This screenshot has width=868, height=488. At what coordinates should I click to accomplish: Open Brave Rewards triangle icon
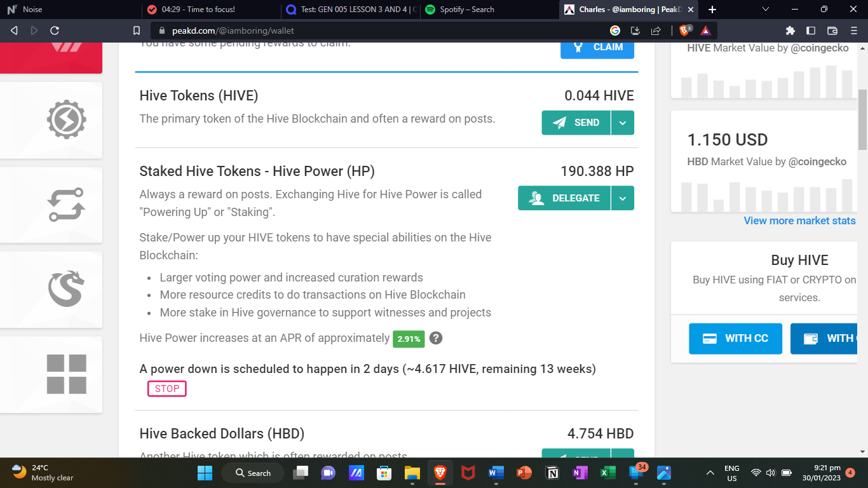[x=705, y=30]
